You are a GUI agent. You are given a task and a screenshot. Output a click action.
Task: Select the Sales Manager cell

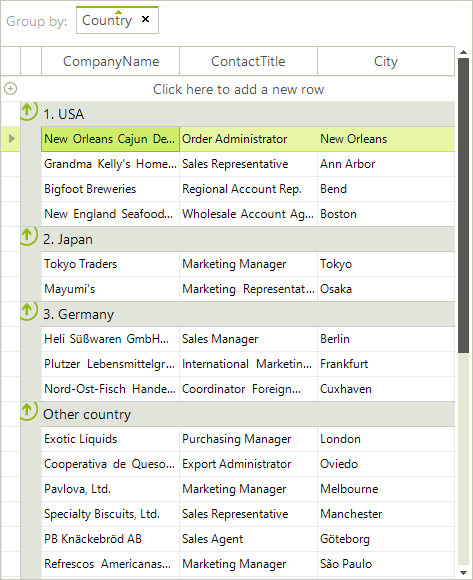[248, 339]
